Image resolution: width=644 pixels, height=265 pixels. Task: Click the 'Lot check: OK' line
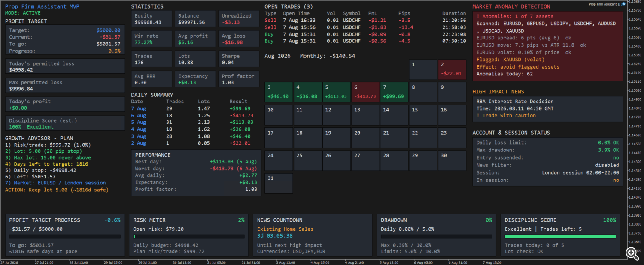pyautogui.click(x=524, y=251)
